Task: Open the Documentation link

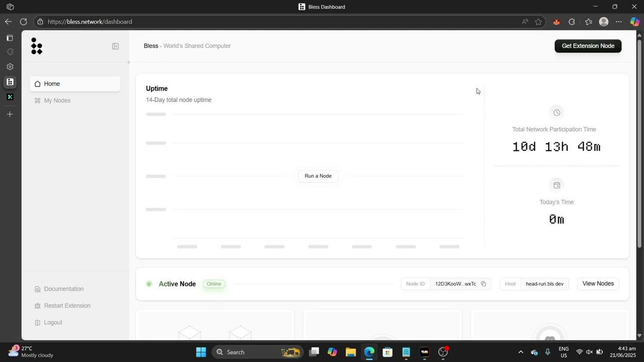Action: [59, 289]
